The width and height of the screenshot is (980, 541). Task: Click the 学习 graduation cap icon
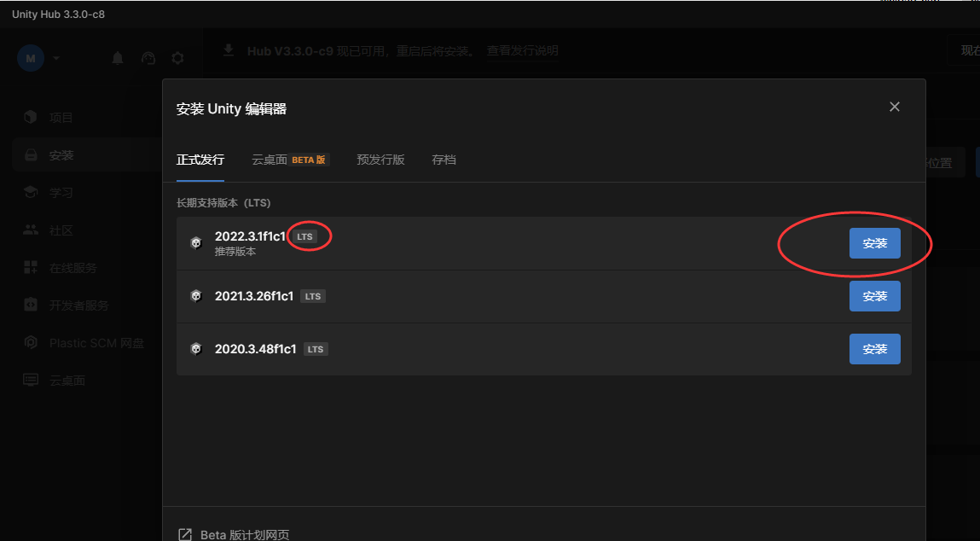31,192
